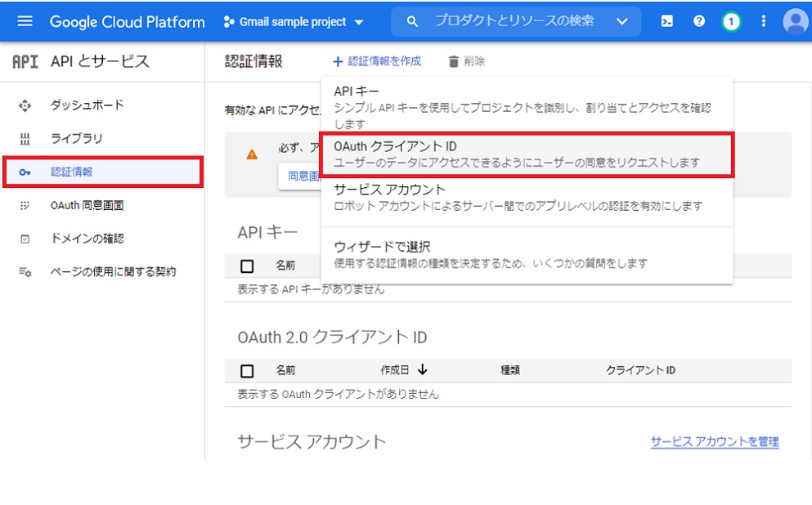
Task: Click the user account avatar
Action: 792,21
